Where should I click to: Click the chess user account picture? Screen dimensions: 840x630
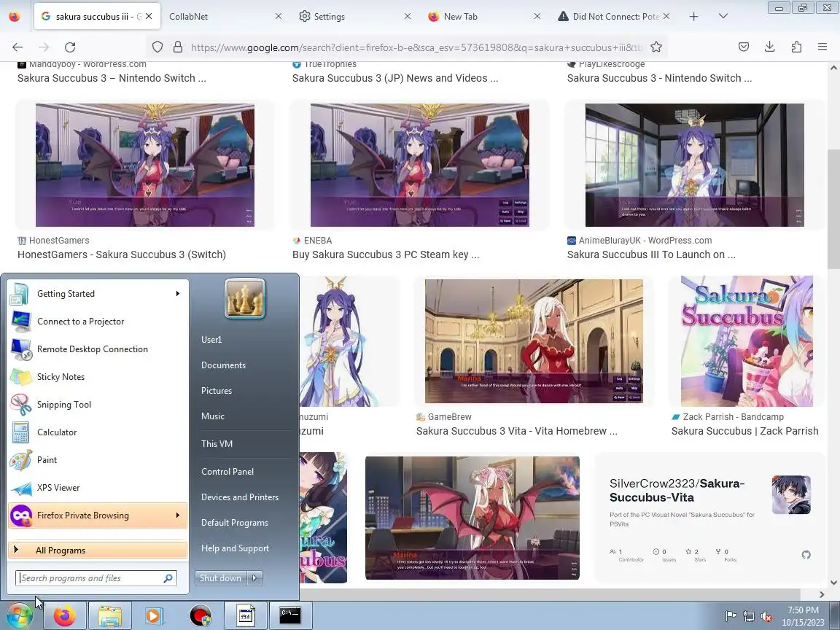[245, 299]
